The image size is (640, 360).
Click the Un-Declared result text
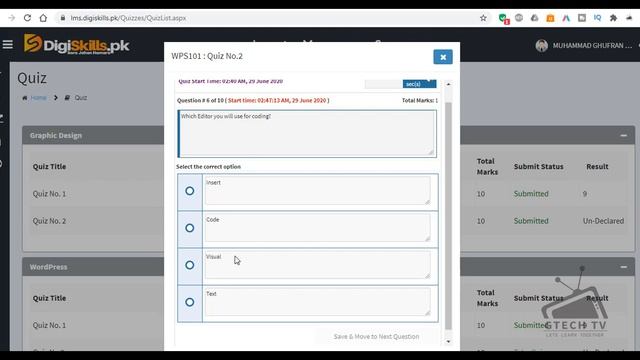[x=603, y=221]
